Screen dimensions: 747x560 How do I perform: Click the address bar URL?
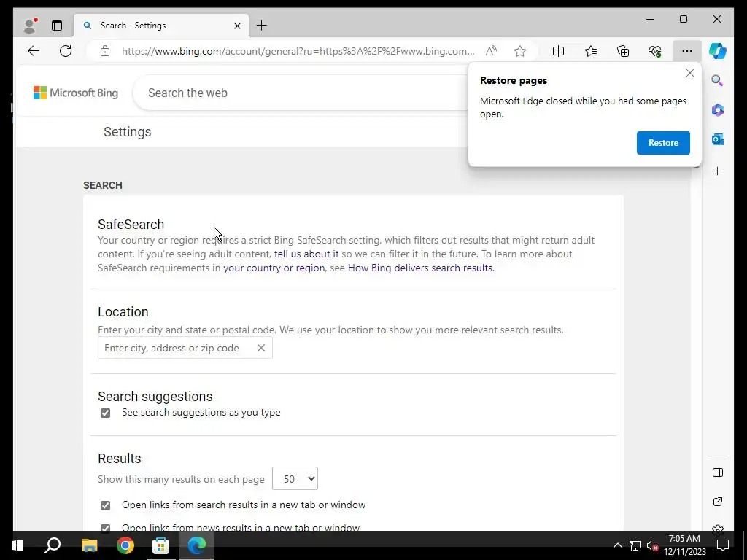point(298,51)
